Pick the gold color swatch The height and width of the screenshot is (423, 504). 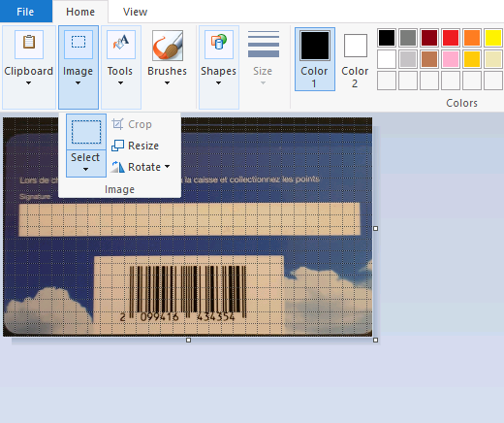pos(472,59)
